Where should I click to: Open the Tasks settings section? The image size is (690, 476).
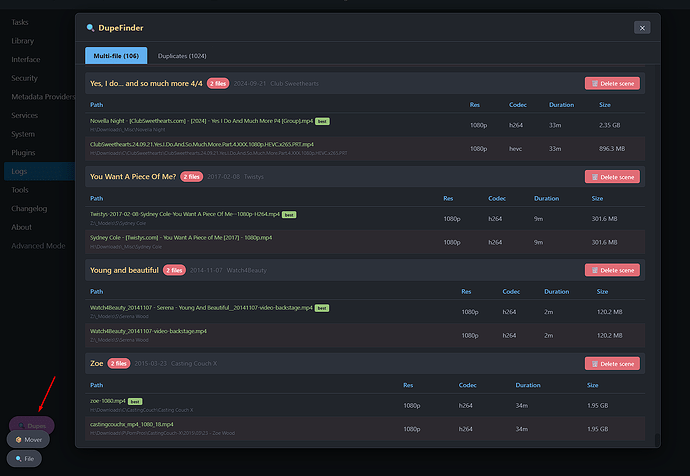point(20,22)
